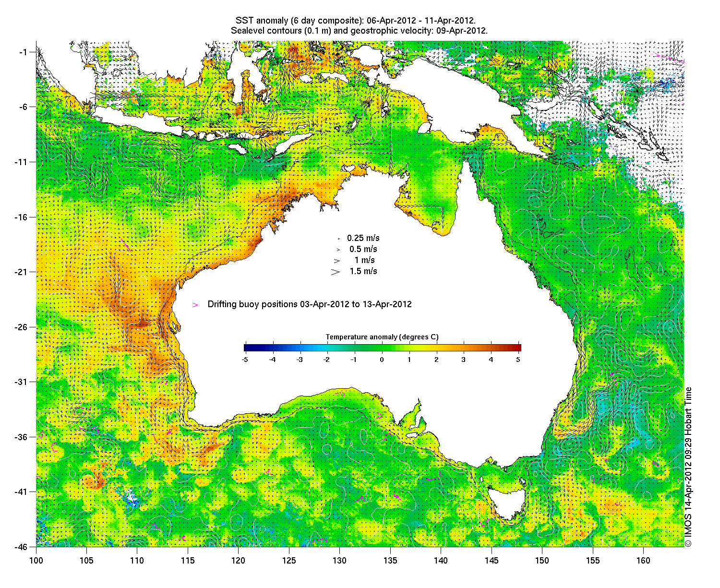Click the 0.25 m/s velocity legend label
Viewport: 720px width, 588px height.
coord(363,238)
